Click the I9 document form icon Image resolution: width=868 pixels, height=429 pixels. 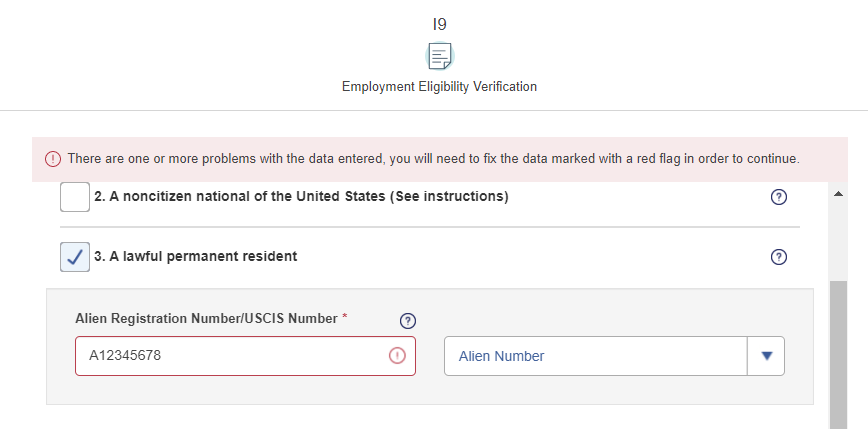(440, 56)
